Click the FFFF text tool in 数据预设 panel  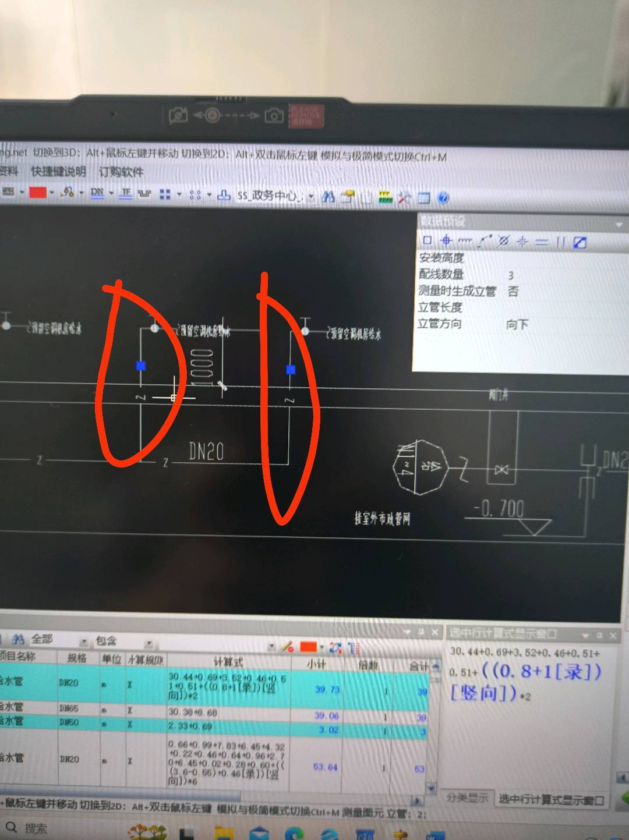[x=465, y=240]
